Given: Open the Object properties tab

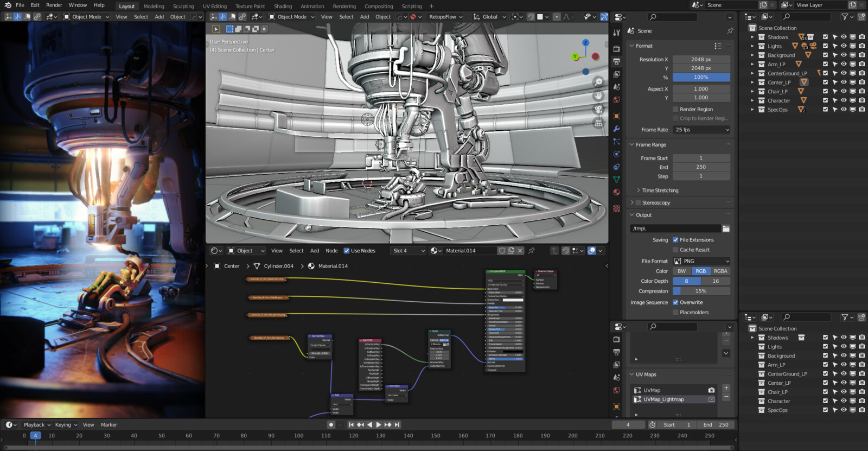Looking at the screenshot, I should [x=616, y=116].
